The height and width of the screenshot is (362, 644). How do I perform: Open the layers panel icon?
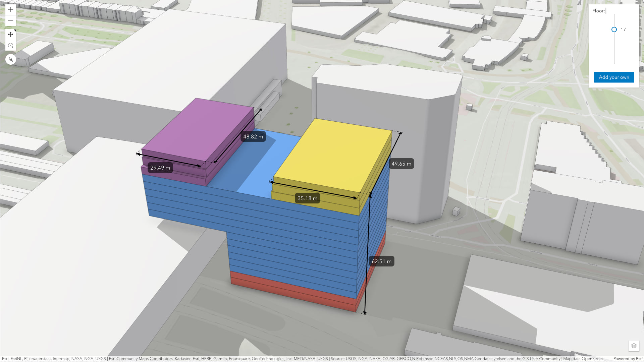634,346
